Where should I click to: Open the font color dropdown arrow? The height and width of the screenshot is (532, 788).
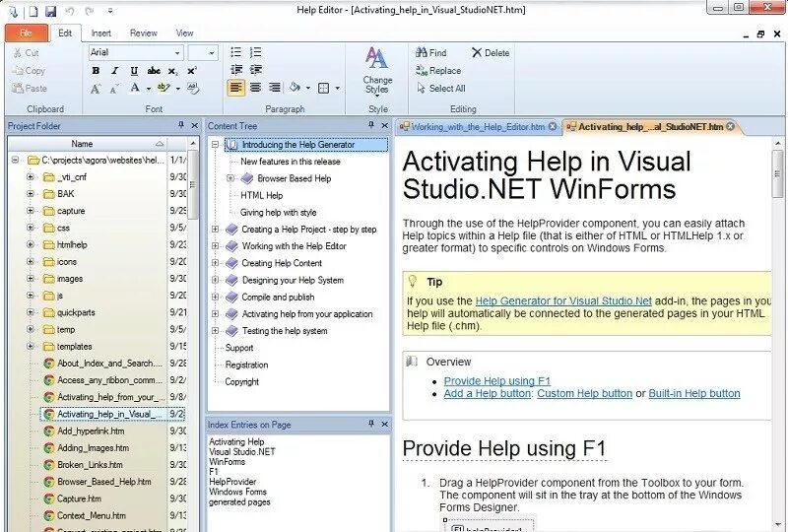149,89
